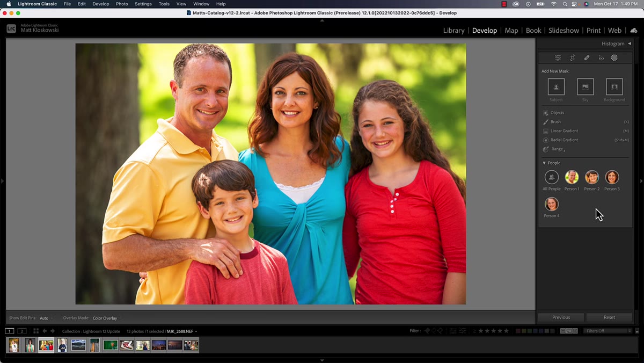Select the Person 1 face mask
Viewport: 644px width, 363px height.
pos(572,177)
